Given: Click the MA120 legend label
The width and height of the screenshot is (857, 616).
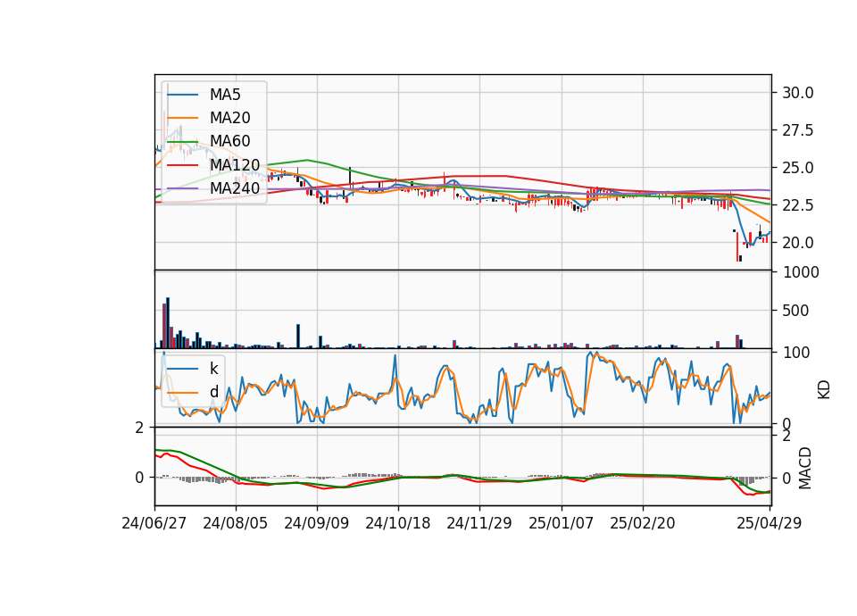Looking at the screenshot, I should click(x=235, y=164).
